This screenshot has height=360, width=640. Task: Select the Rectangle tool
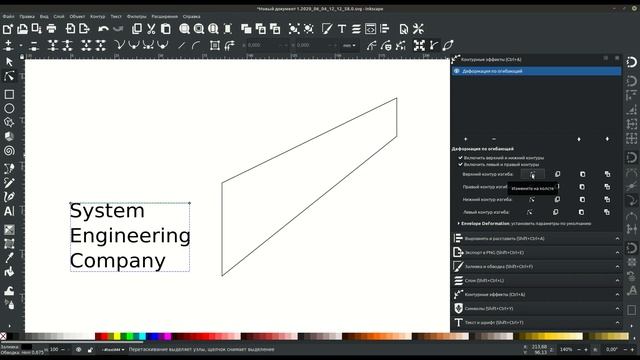point(9,94)
